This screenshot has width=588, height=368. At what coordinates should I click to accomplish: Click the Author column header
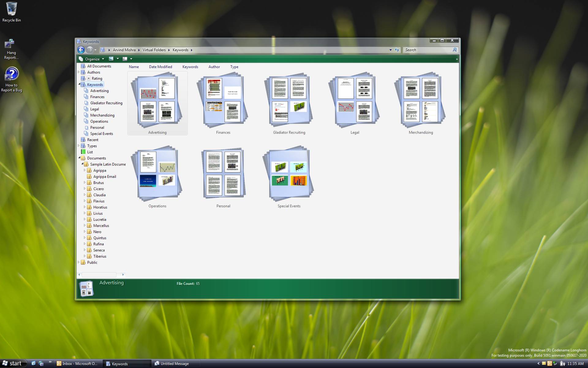214,67
